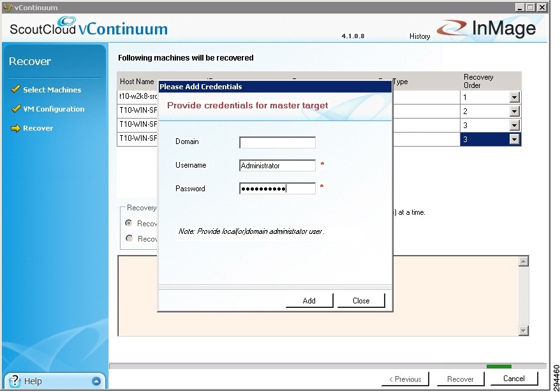This screenshot has height=392, width=560.
Task: Click the Host Name column header
Action: coord(137,82)
